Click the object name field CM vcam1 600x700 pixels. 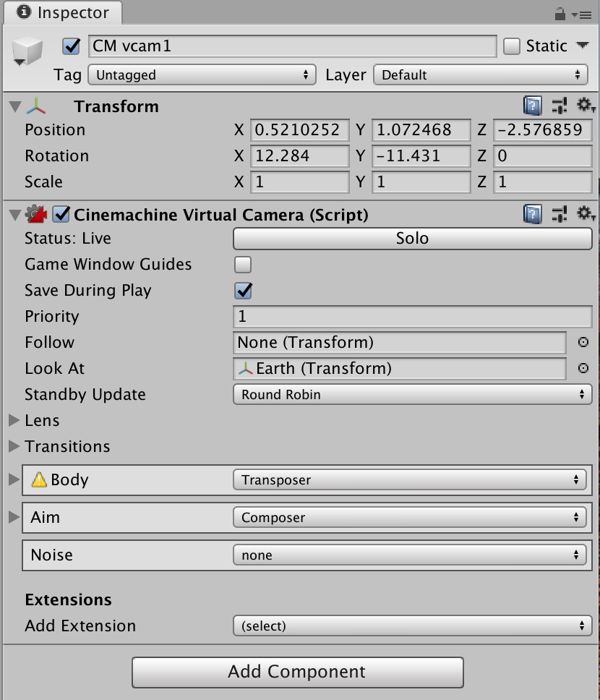point(293,46)
